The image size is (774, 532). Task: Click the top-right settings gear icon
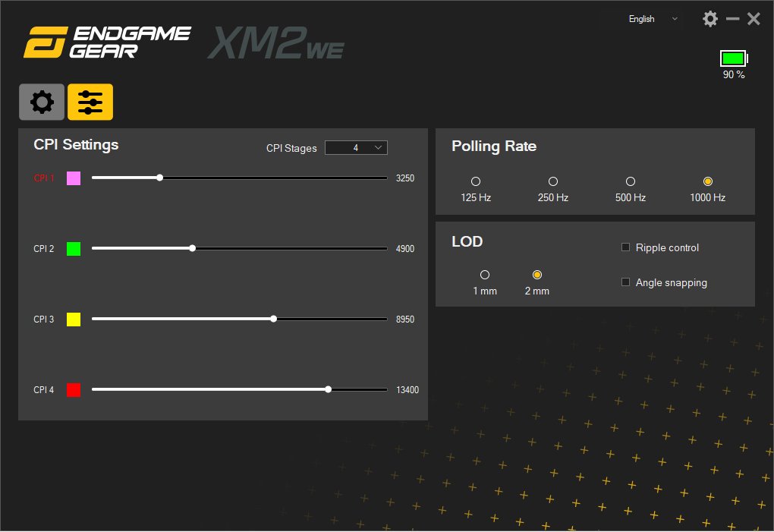(x=710, y=19)
